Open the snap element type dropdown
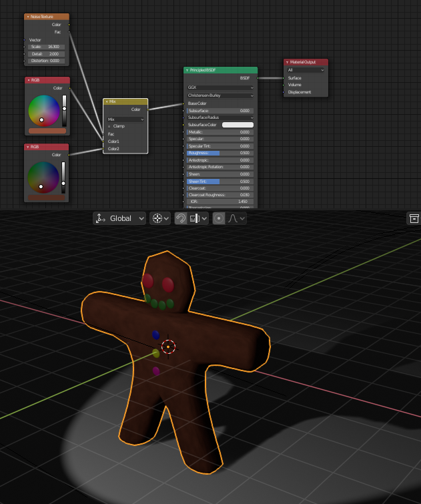 pos(197,218)
